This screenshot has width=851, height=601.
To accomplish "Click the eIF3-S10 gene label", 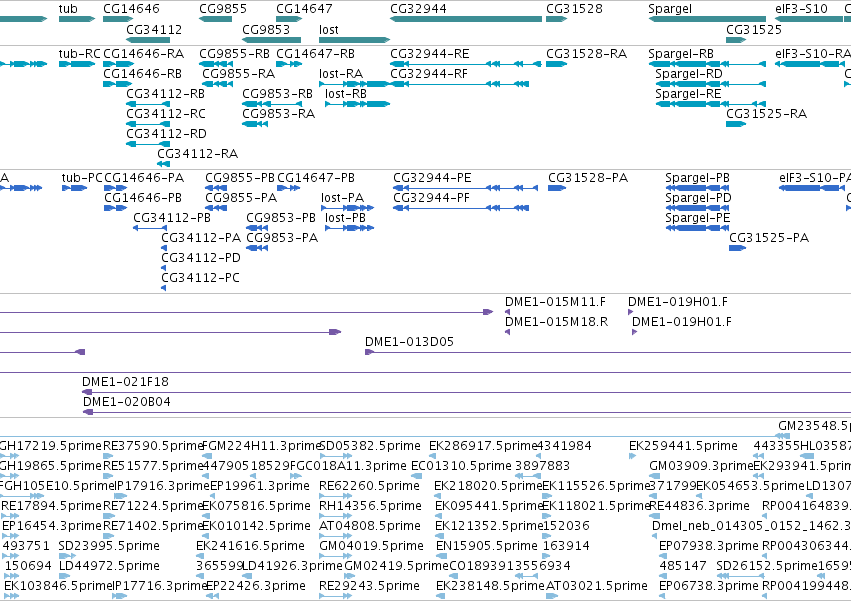I will [x=802, y=9].
